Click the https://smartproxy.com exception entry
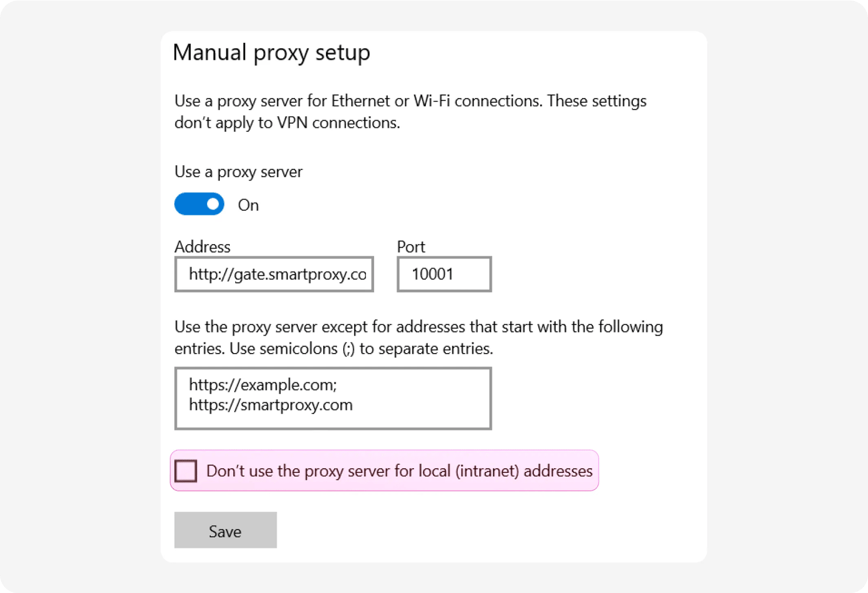This screenshot has height=593, width=868. tap(270, 405)
